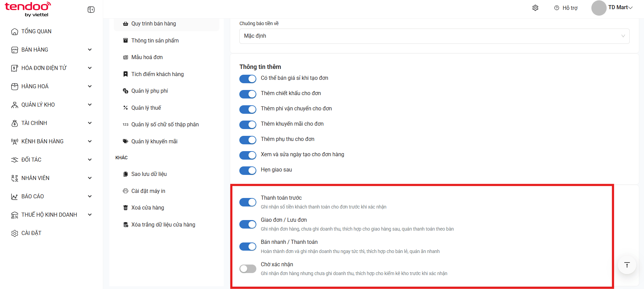Expand the BÁN HÀNG sidebar menu
The height and width of the screenshot is (289, 644).
click(x=52, y=50)
